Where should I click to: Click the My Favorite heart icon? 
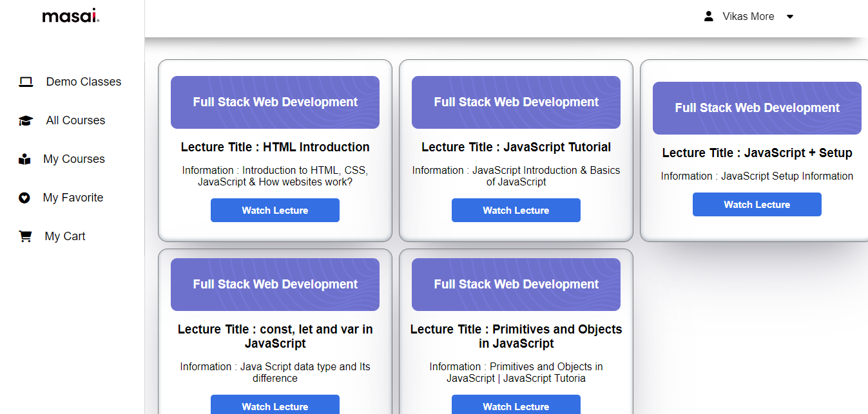click(x=24, y=198)
